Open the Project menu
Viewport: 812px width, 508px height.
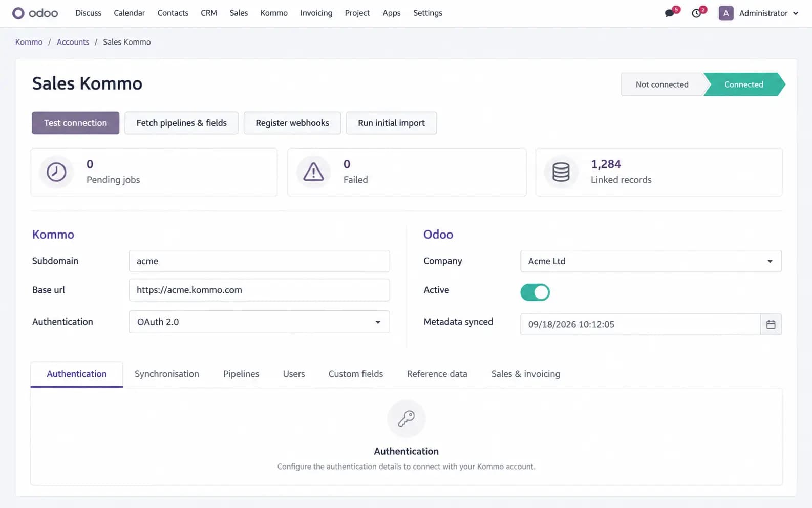[x=357, y=13]
